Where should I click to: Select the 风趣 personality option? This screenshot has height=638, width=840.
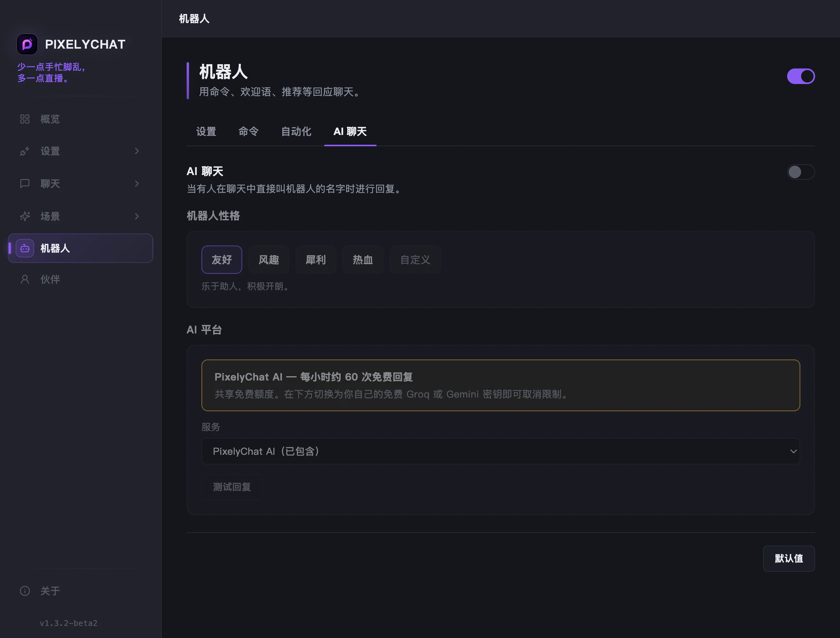269,259
